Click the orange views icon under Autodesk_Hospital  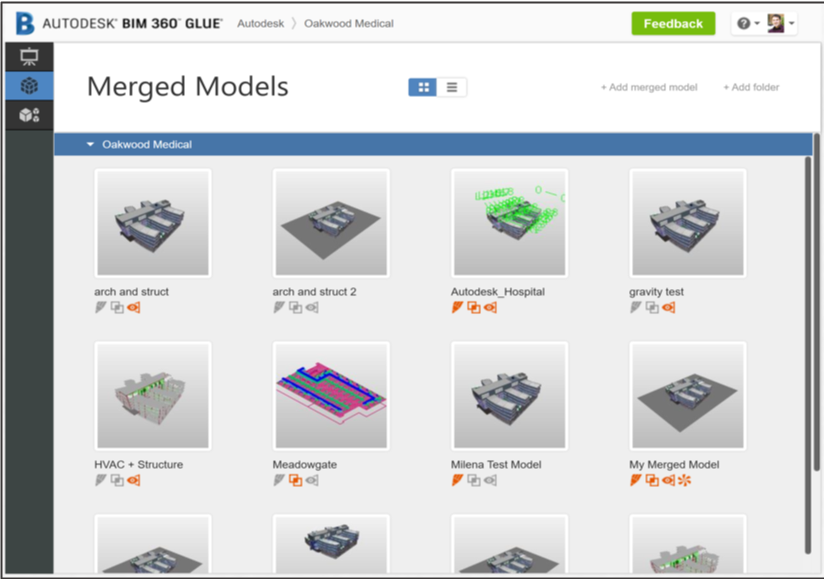[x=490, y=307]
